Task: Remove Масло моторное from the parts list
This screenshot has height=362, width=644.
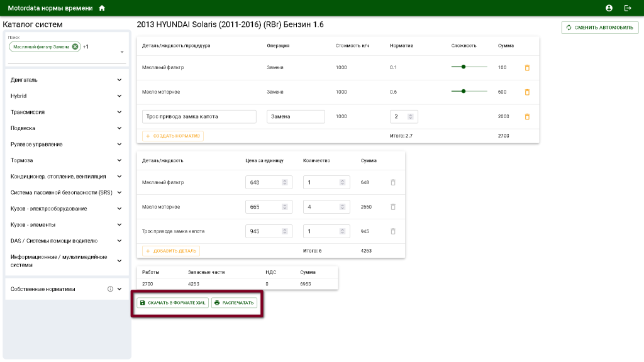Action: click(x=393, y=207)
